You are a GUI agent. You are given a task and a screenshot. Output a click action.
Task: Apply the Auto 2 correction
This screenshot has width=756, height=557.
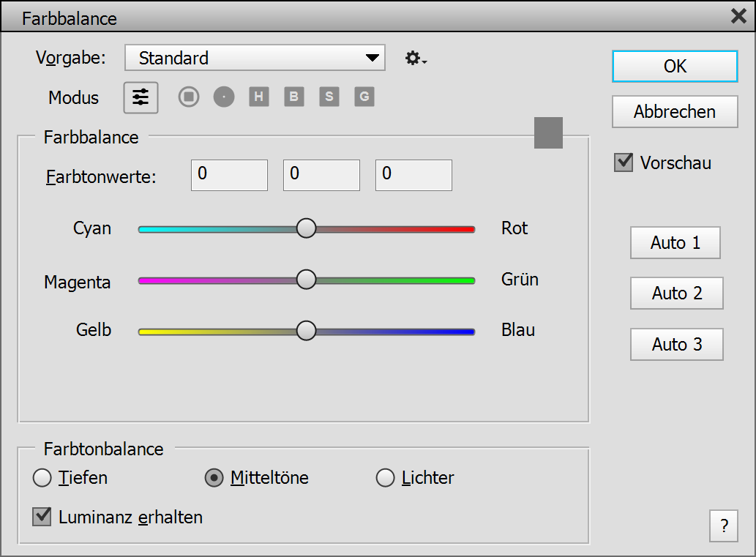click(x=676, y=294)
